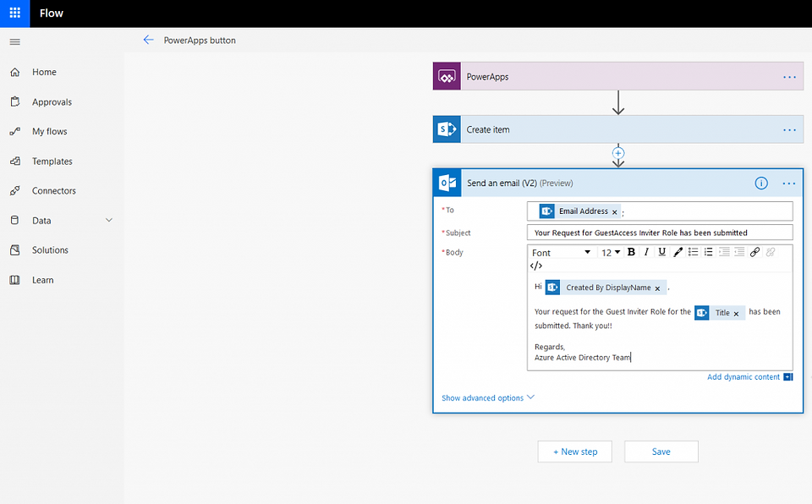Click into the email body text area
Image resolution: width=812 pixels, height=504 pixels.
660,321
